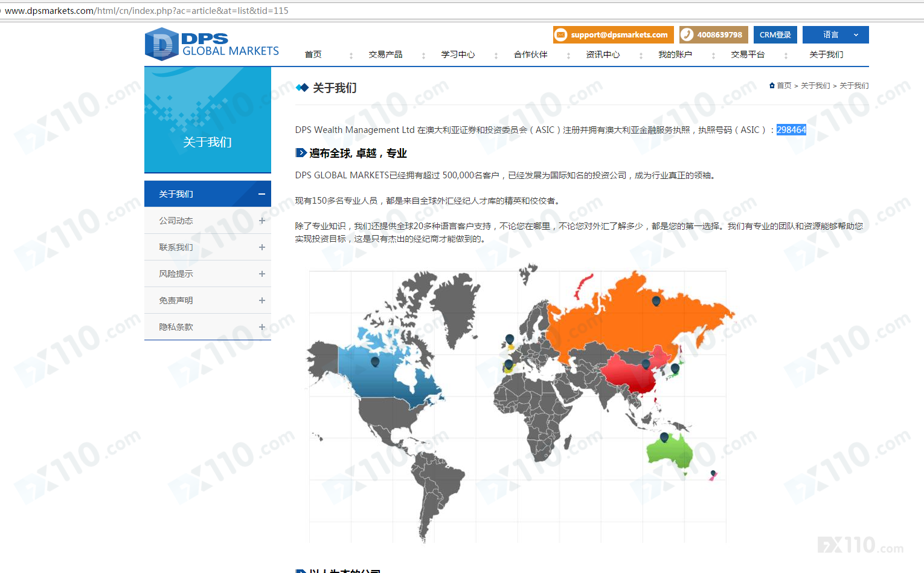The width and height of the screenshot is (924, 573).
Task: Click the orange email envelope icon
Action: (561, 35)
